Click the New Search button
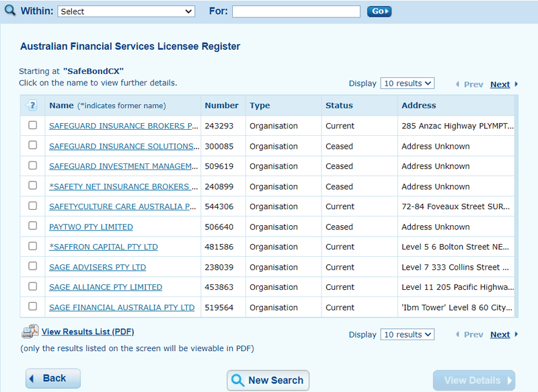The image size is (538, 392). click(268, 380)
